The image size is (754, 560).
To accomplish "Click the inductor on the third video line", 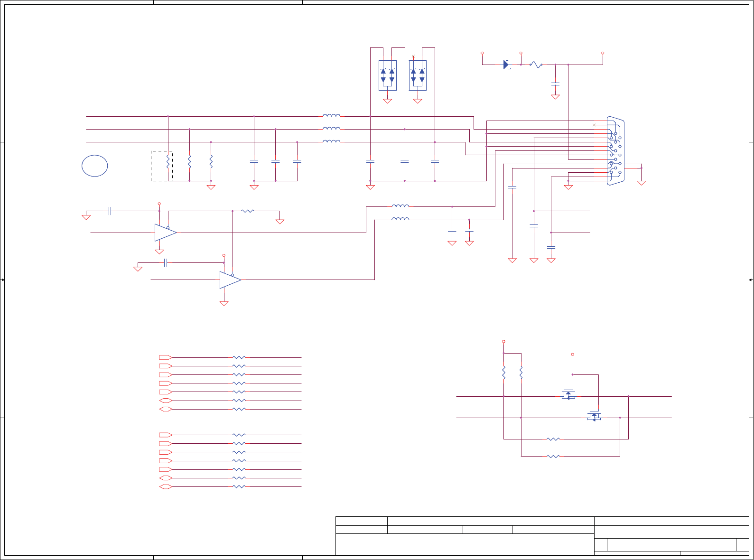I will tap(331, 141).
